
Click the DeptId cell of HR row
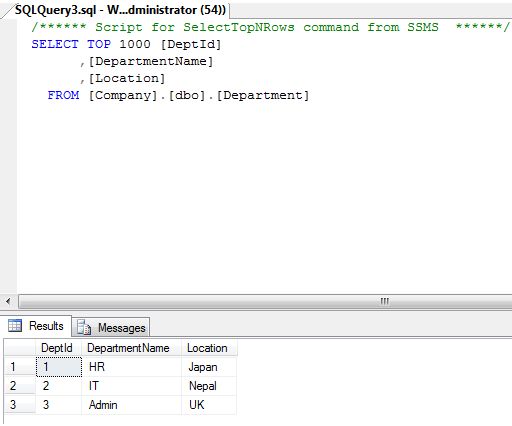pyautogui.click(x=59, y=367)
